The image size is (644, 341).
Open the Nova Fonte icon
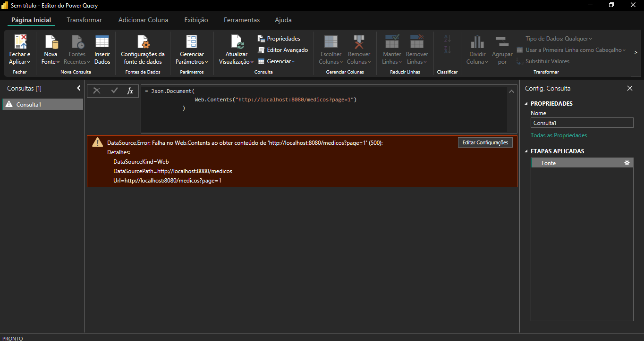click(51, 42)
